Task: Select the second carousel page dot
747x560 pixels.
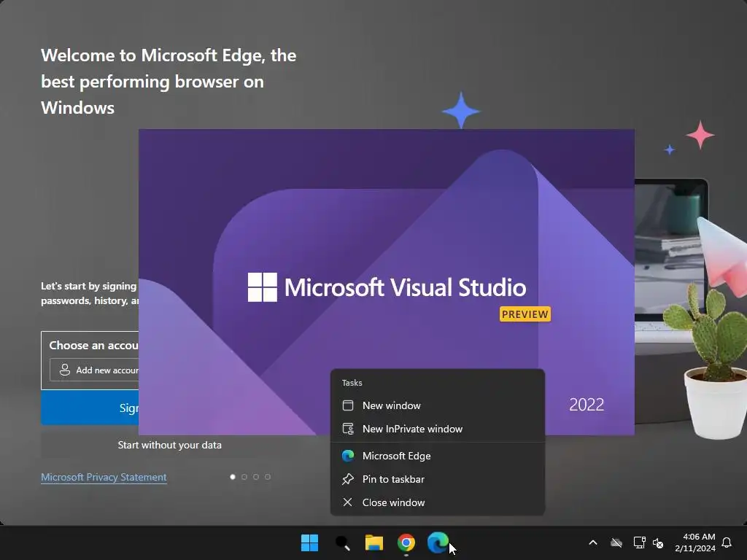Action: [244, 477]
